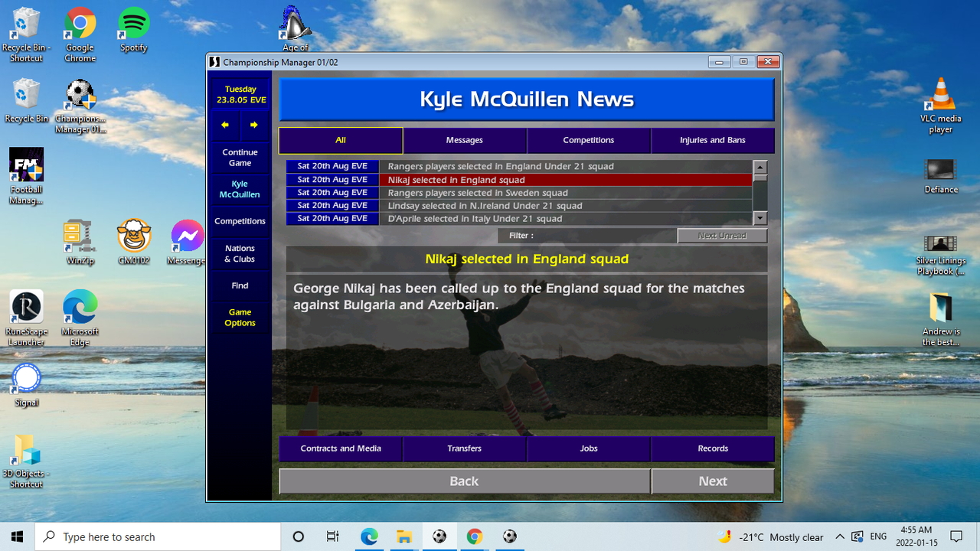Viewport: 980px width, 551px height.
Task: Open Chrome from the taskbar
Action: 474,536
